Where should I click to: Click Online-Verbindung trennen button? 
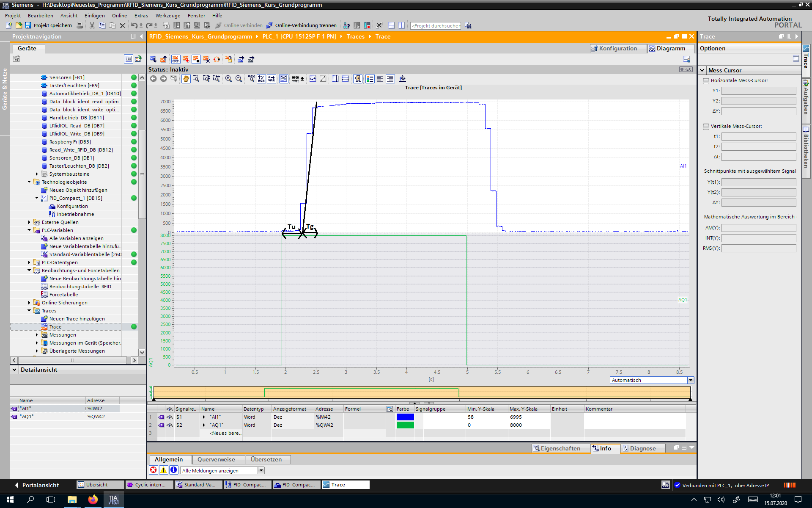pos(302,25)
